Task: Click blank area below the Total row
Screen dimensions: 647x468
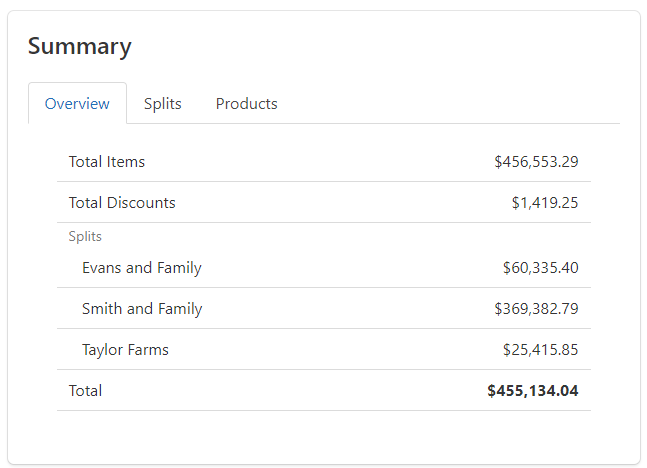Action: click(x=324, y=435)
